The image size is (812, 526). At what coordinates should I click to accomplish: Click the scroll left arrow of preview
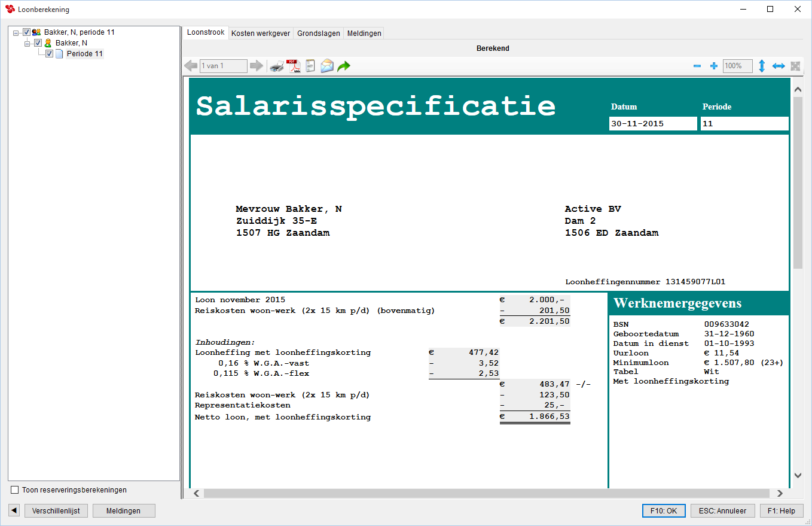coord(196,493)
